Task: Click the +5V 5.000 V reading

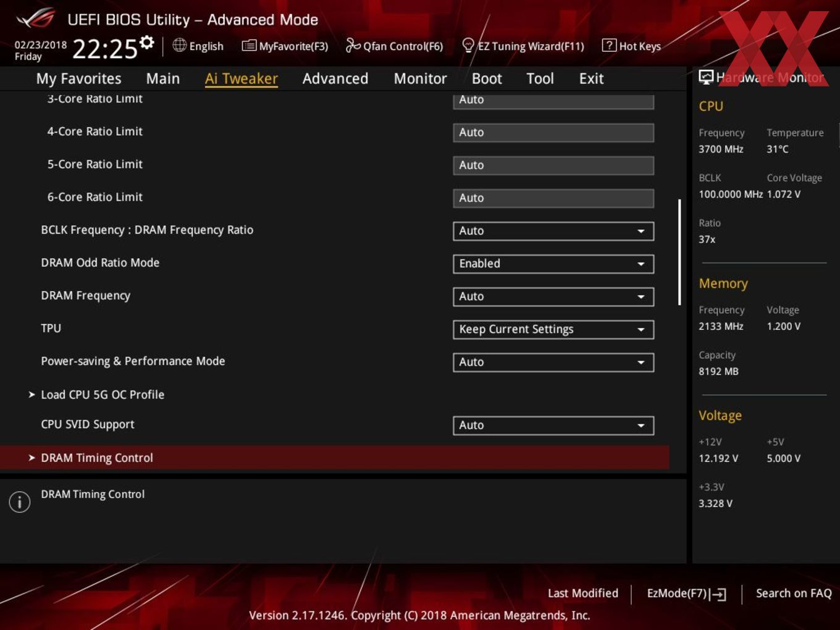Action: [x=784, y=458]
